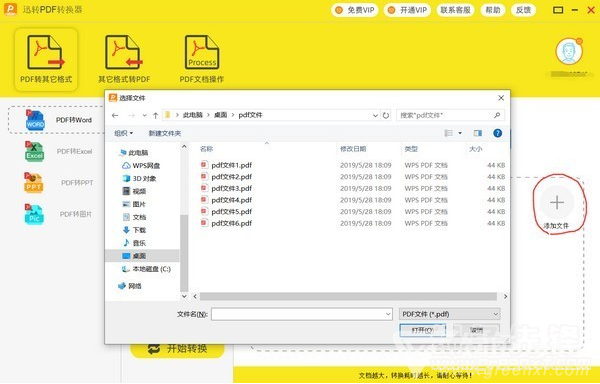Expand the 文件名 combo box dropdown
This screenshot has width=600, height=384.
coord(388,314)
